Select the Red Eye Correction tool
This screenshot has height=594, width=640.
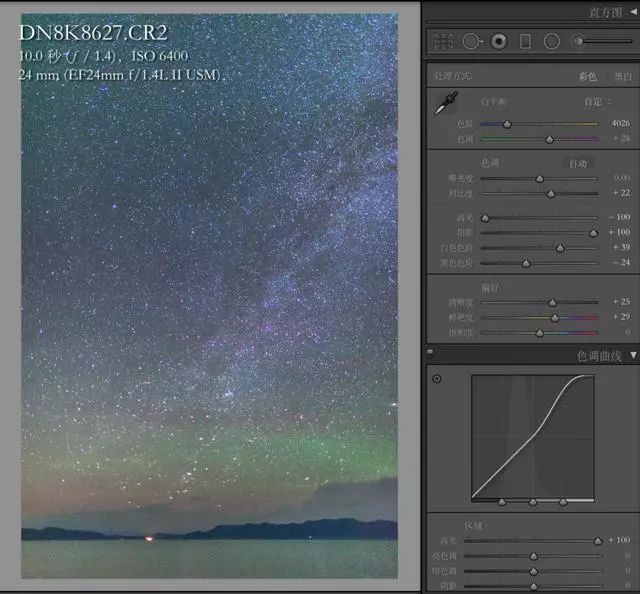point(499,42)
